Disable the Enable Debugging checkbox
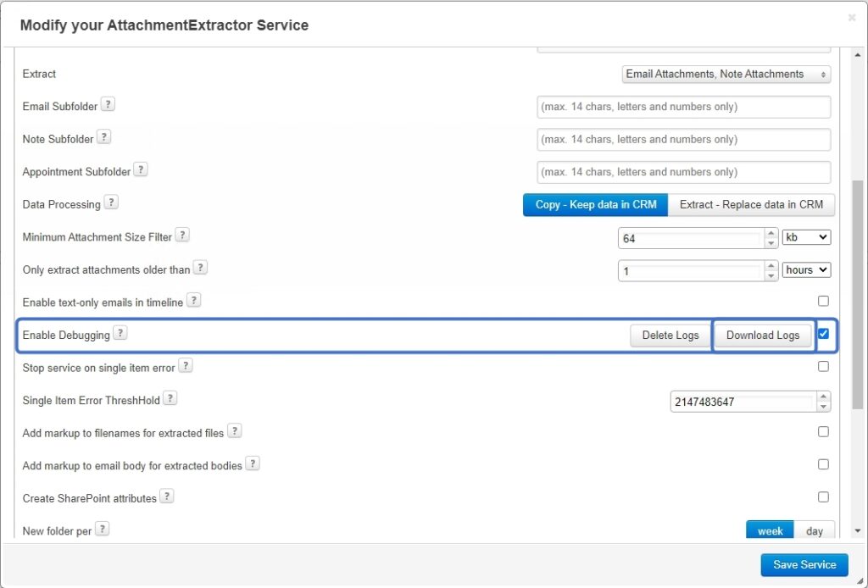 [823, 334]
